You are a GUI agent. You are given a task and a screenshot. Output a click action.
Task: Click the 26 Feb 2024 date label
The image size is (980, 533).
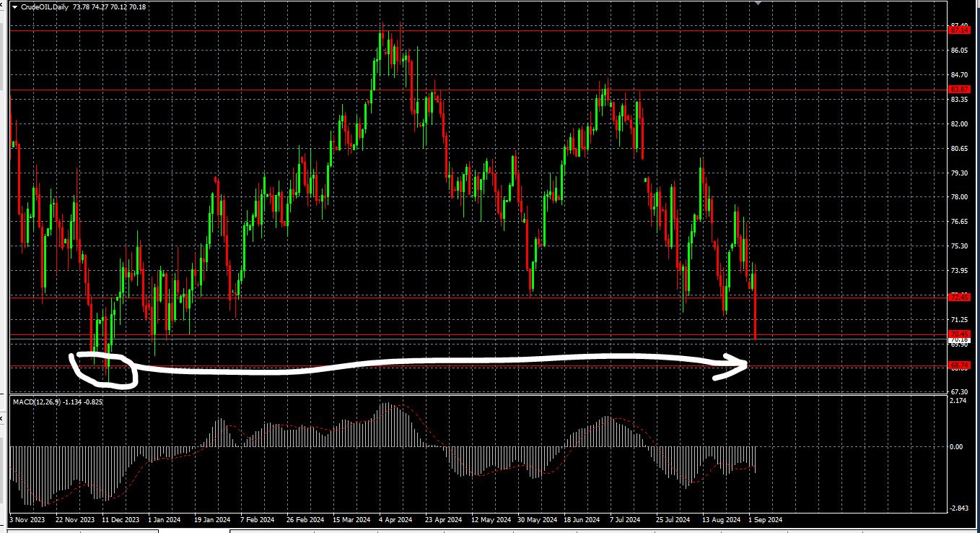[x=305, y=519]
